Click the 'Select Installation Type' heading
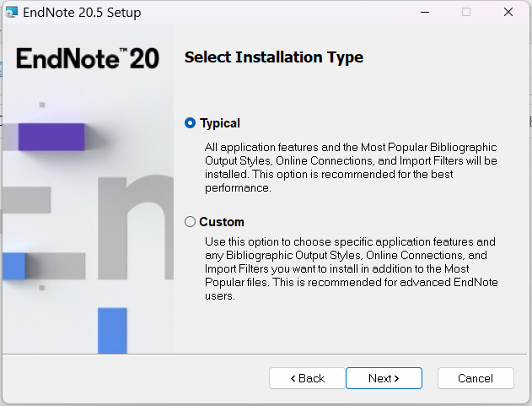The width and height of the screenshot is (532, 406). click(274, 57)
